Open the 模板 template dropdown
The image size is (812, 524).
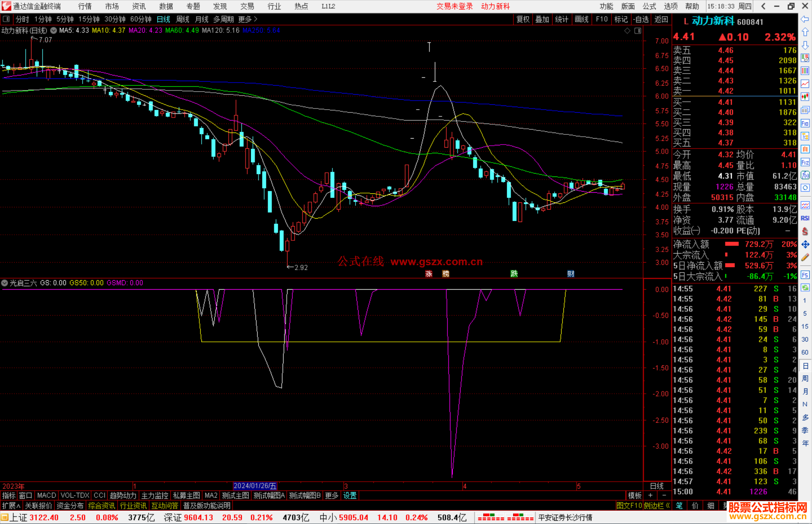pos(635,495)
